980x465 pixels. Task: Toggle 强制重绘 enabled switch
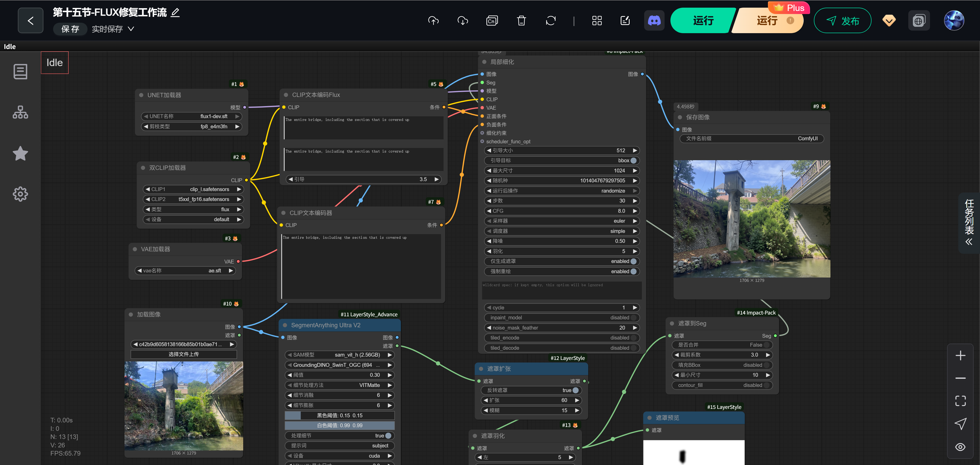point(633,271)
